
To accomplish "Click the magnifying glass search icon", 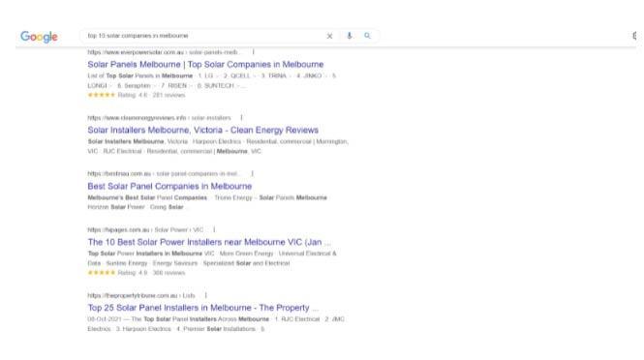I will tap(367, 36).
